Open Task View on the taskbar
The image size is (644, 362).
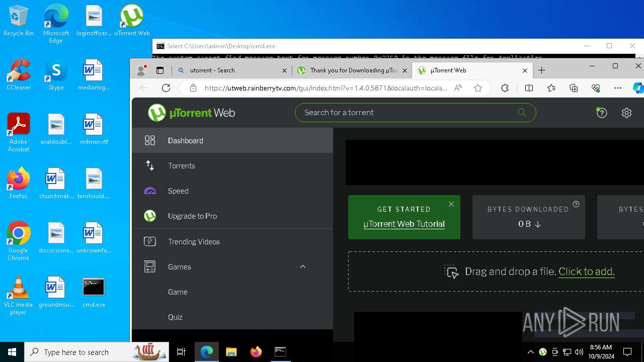coord(181,352)
